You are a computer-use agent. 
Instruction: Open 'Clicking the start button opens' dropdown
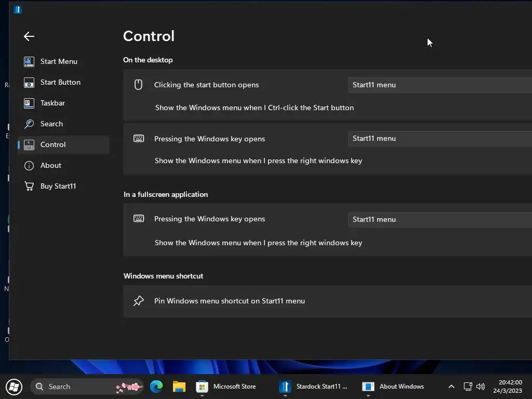(x=440, y=85)
